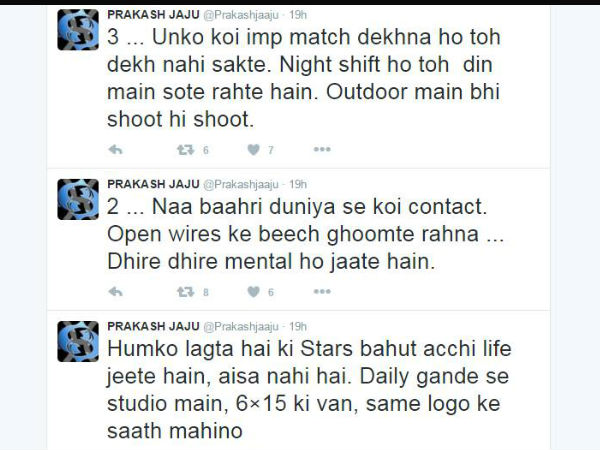Click the 19h timestamp on the second tweet
The width and height of the screenshot is (600, 450).
(298, 184)
